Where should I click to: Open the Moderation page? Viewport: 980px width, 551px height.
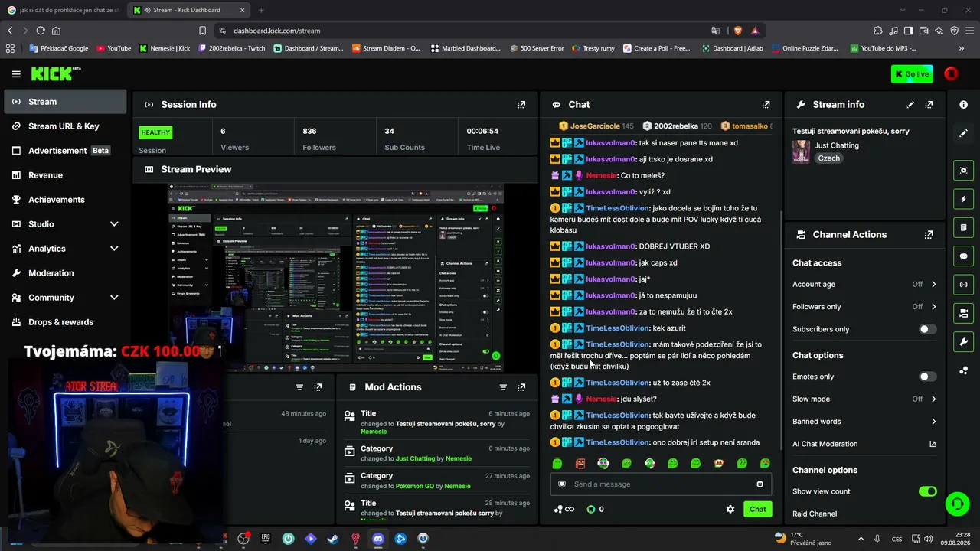[x=65, y=273]
